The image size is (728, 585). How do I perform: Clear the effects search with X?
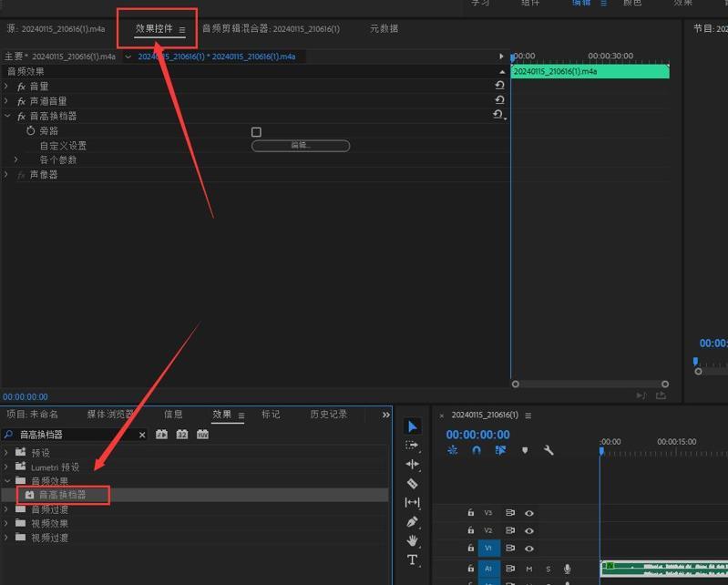(142, 435)
